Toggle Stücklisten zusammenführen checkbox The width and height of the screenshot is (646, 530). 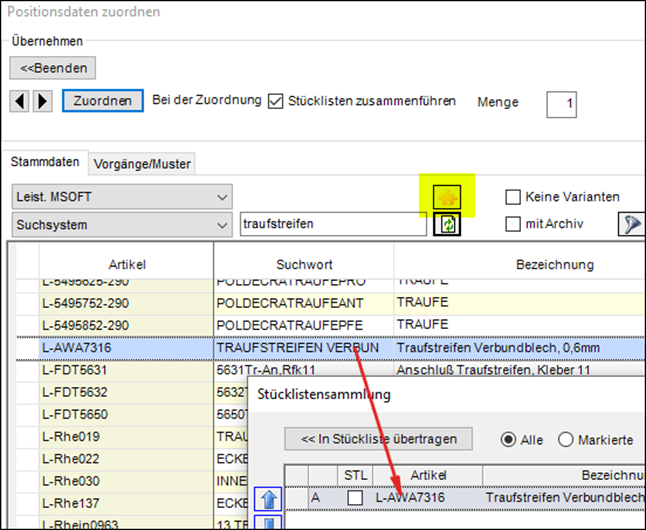pos(277,101)
